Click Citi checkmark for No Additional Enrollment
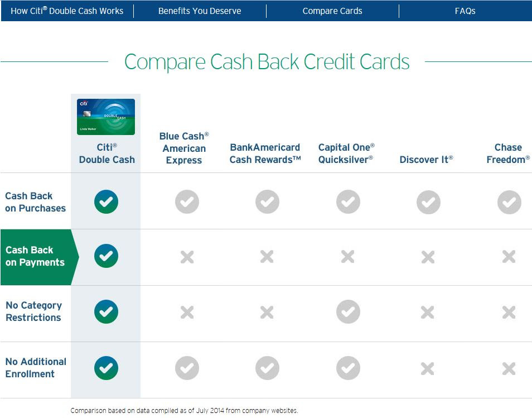Viewport: 532px width, 418px height. coord(106,368)
